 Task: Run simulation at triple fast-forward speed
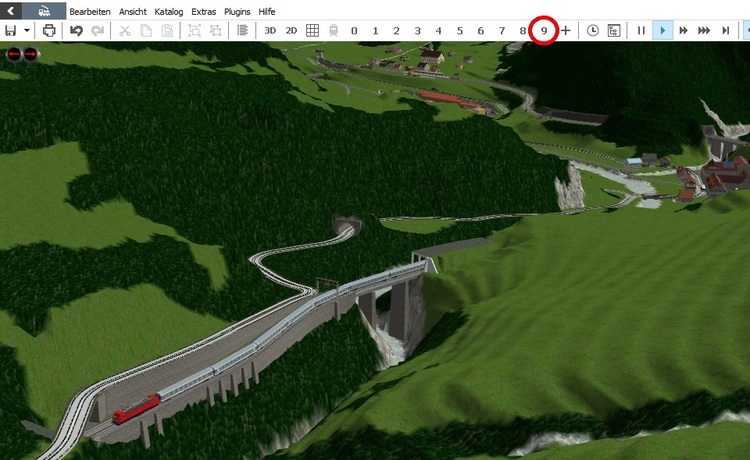704,31
